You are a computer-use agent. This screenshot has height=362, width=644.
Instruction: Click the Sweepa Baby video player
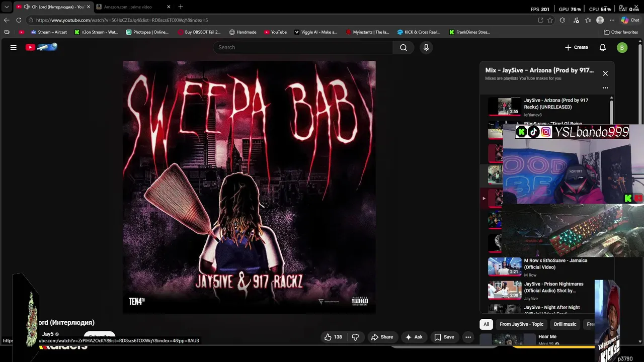[x=249, y=187]
